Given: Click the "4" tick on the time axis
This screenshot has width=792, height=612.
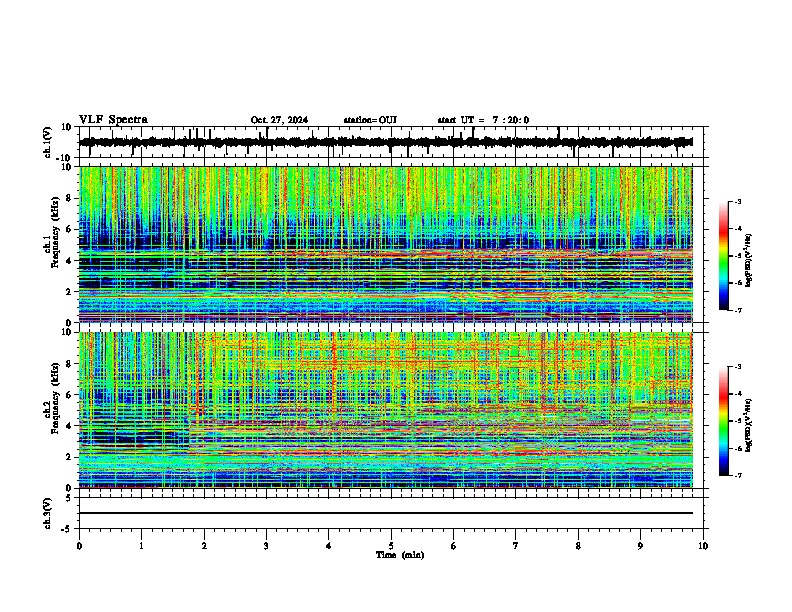Looking at the screenshot, I should [329, 546].
